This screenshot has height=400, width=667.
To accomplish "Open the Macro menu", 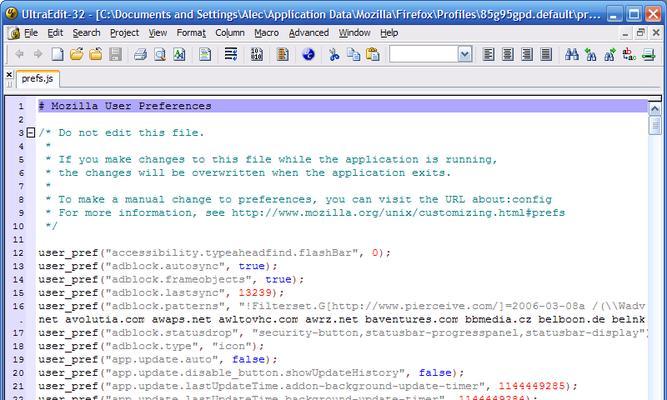I will click(x=266, y=33).
